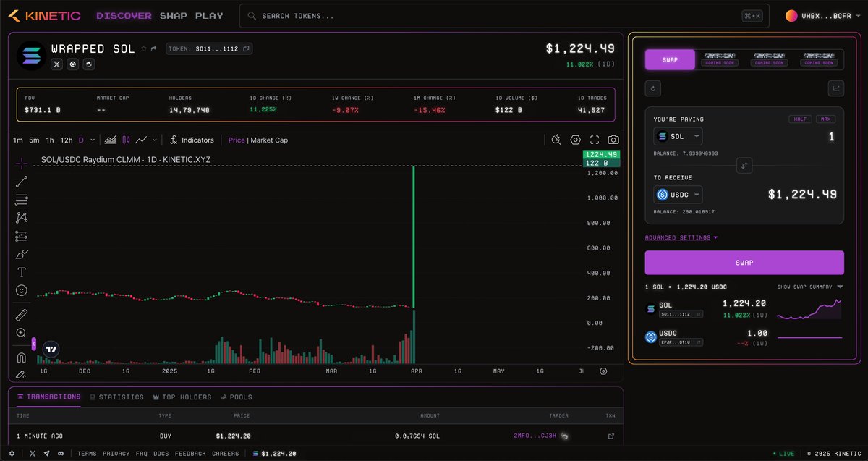Image resolution: width=868 pixels, height=461 pixels.
Task: Open the Transactions tab
Action: pyautogui.click(x=48, y=397)
